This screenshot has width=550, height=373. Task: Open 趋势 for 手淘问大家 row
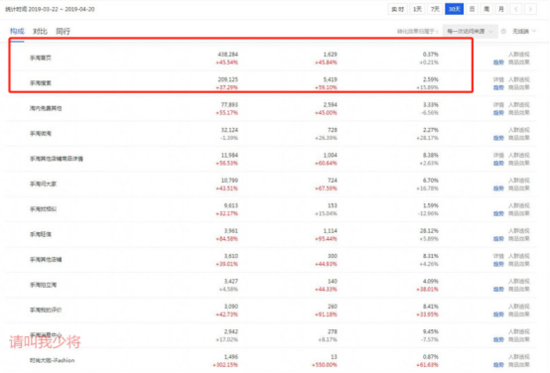click(498, 189)
